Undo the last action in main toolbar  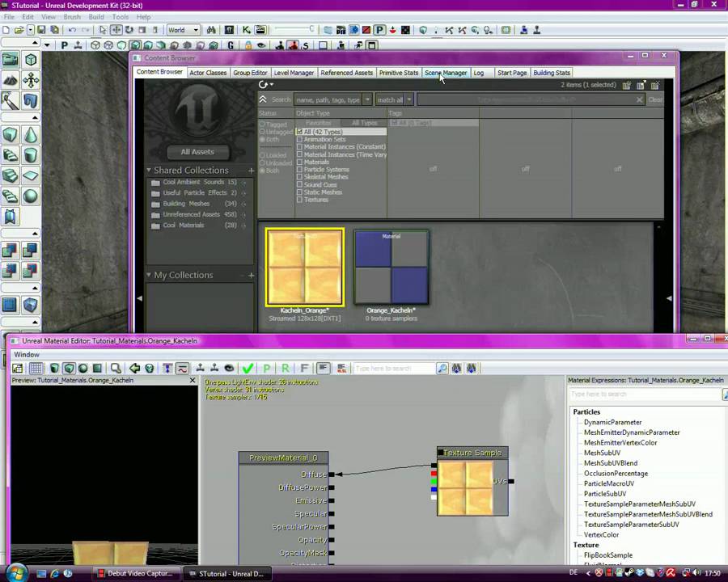(x=72, y=30)
